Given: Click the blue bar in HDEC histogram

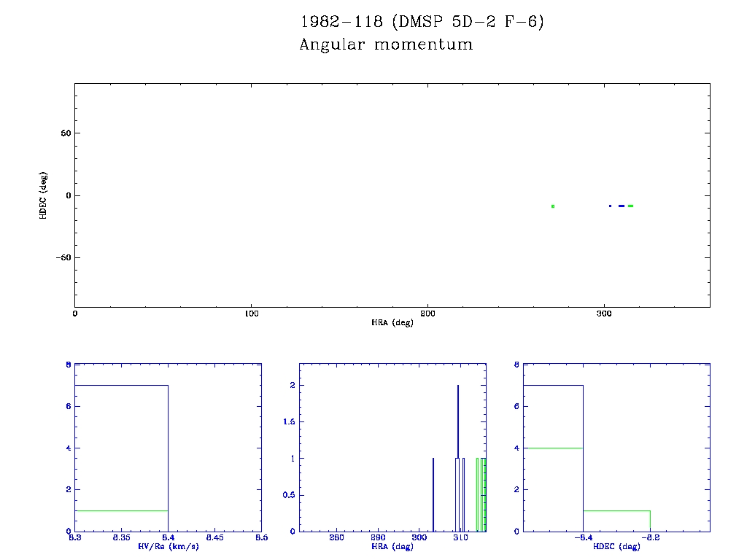Looking at the screenshot, I should tap(554, 385).
